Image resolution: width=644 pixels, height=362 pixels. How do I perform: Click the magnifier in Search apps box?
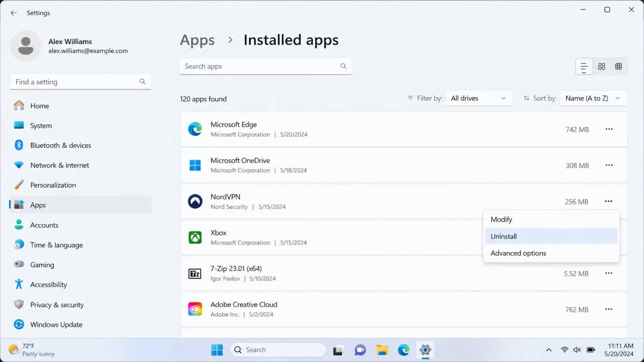click(343, 67)
